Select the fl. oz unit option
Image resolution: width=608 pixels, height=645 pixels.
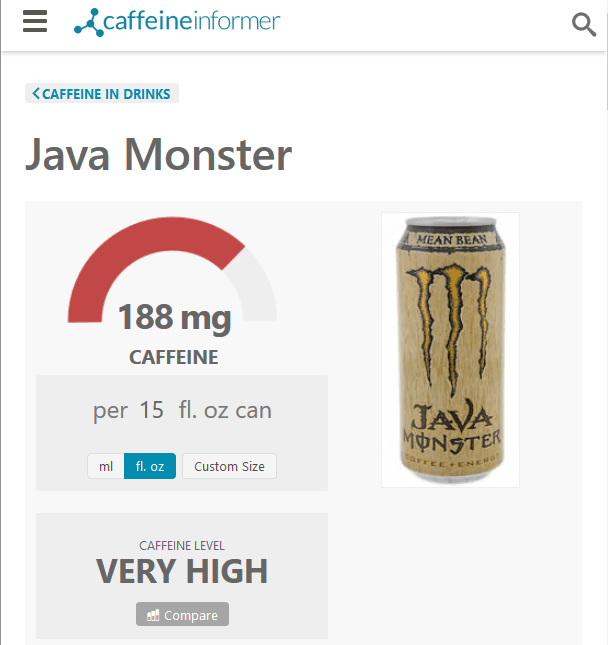(x=150, y=466)
